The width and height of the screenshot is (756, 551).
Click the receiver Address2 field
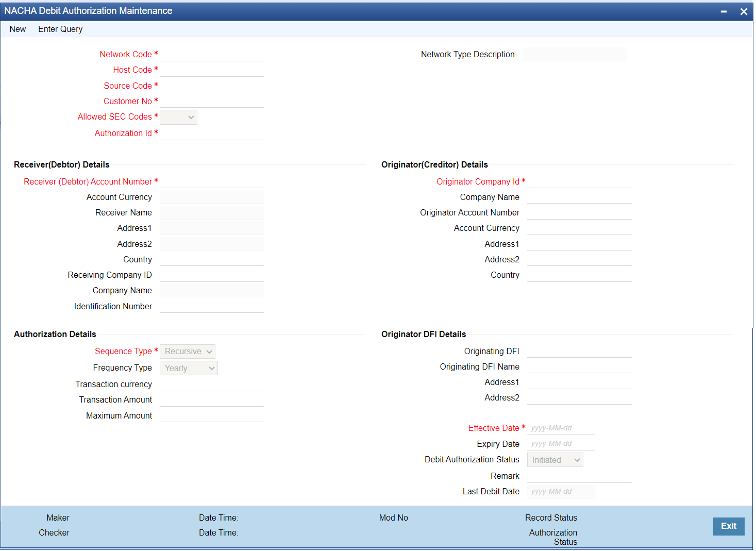coord(212,244)
